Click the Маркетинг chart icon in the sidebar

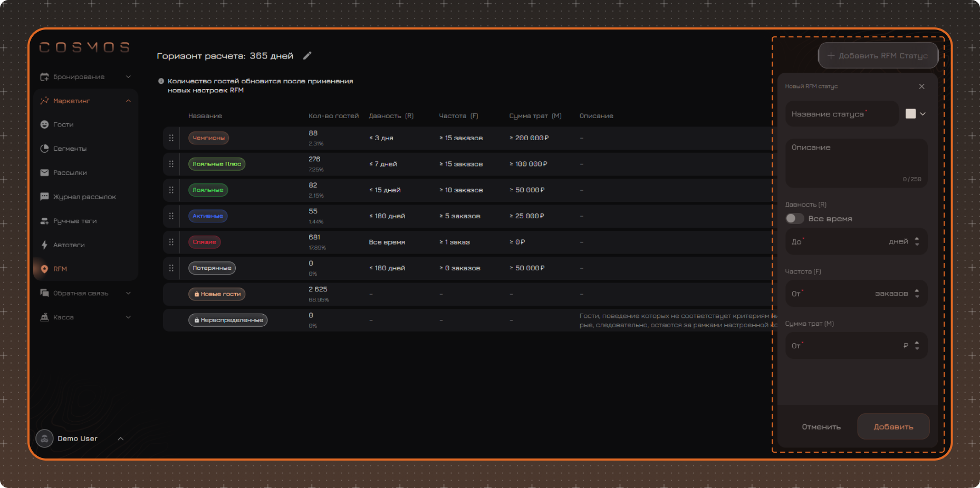point(44,101)
